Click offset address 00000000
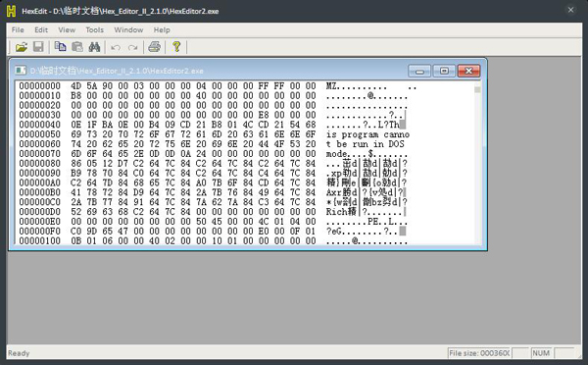 coord(40,86)
